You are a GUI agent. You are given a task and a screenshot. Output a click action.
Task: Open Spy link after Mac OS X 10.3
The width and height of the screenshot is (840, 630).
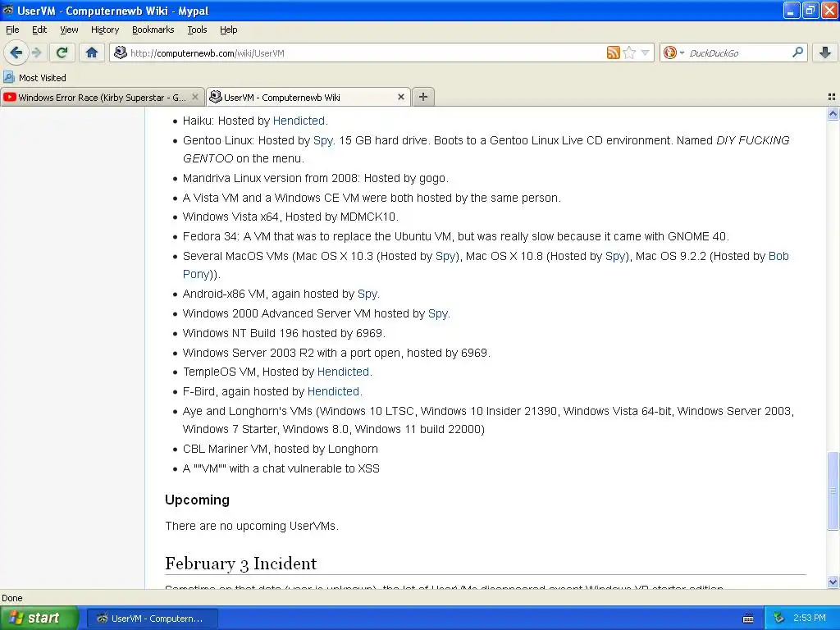click(445, 256)
